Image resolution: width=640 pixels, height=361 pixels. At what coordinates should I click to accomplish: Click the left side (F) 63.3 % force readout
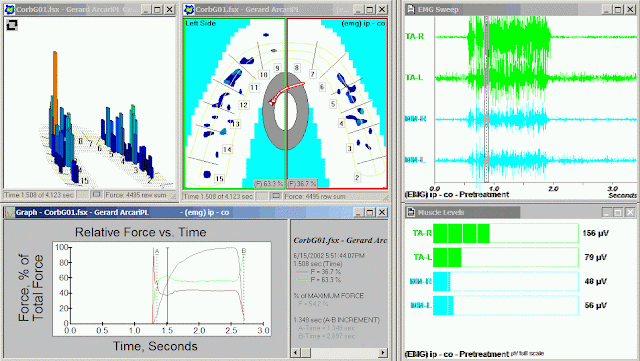tap(269, 184)
